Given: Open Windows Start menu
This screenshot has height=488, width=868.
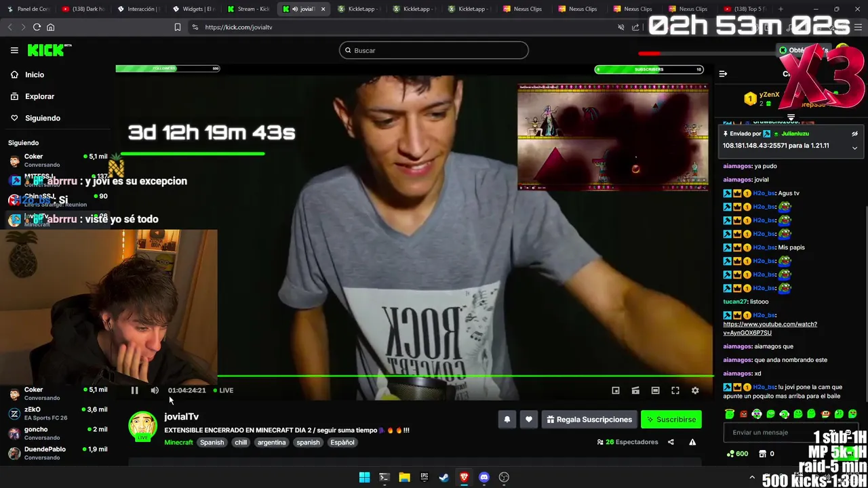Looking at the screenshot, I should (x=364, y=477).
